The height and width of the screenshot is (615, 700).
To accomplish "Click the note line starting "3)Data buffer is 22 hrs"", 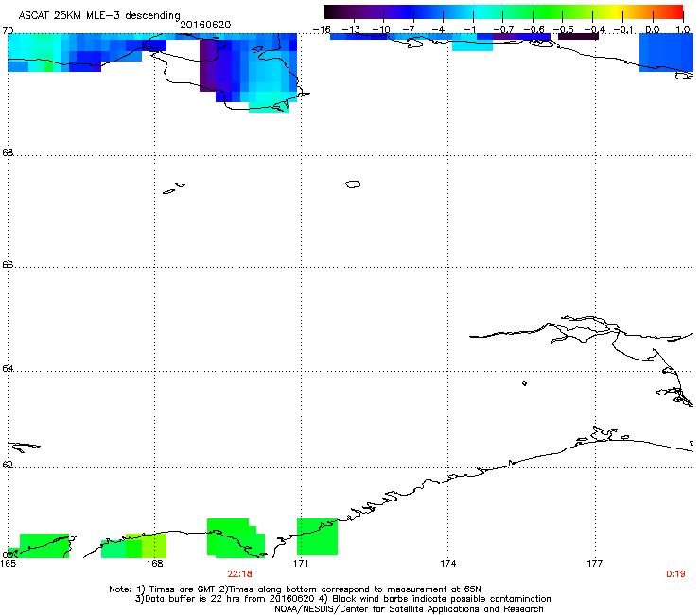I will pos(342,599).
